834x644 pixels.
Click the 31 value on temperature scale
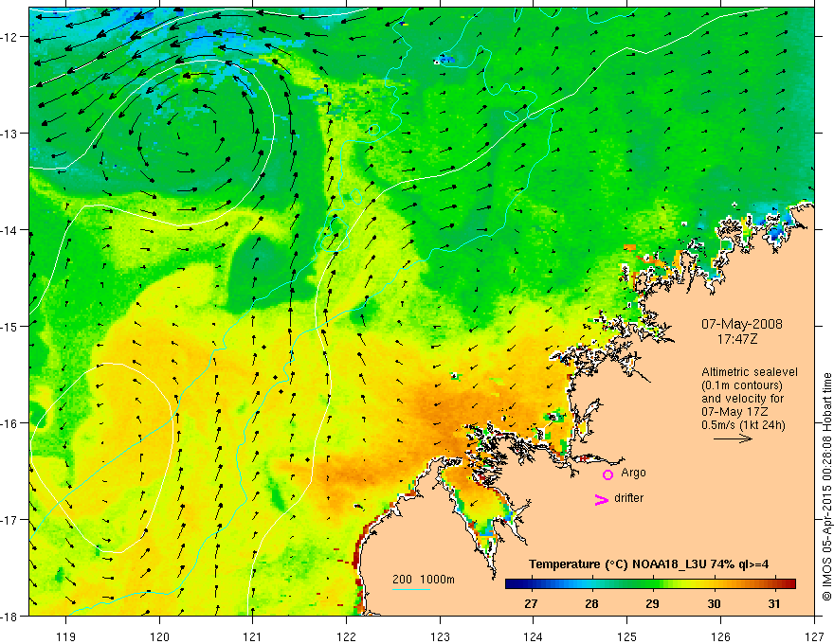774,603
